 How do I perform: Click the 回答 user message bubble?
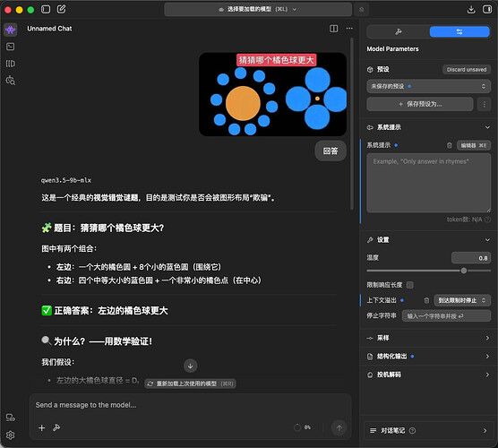click(331, 151)
